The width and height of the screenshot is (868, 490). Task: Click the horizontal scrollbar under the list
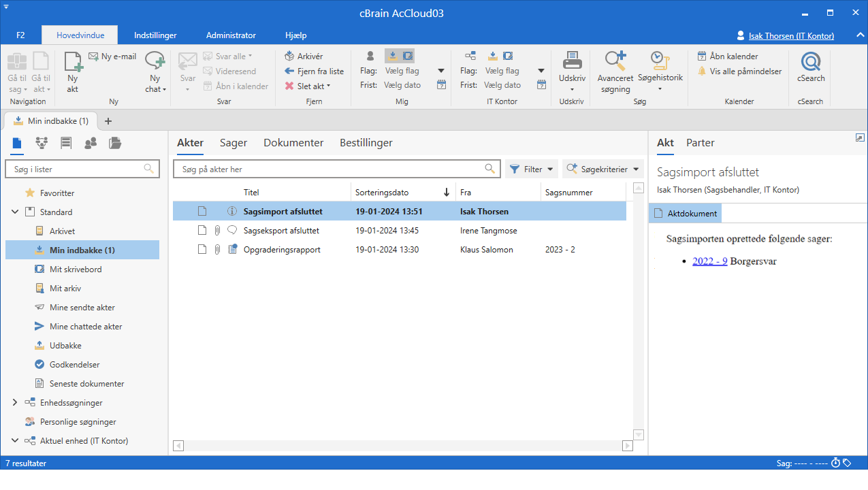tap(403, 446)
